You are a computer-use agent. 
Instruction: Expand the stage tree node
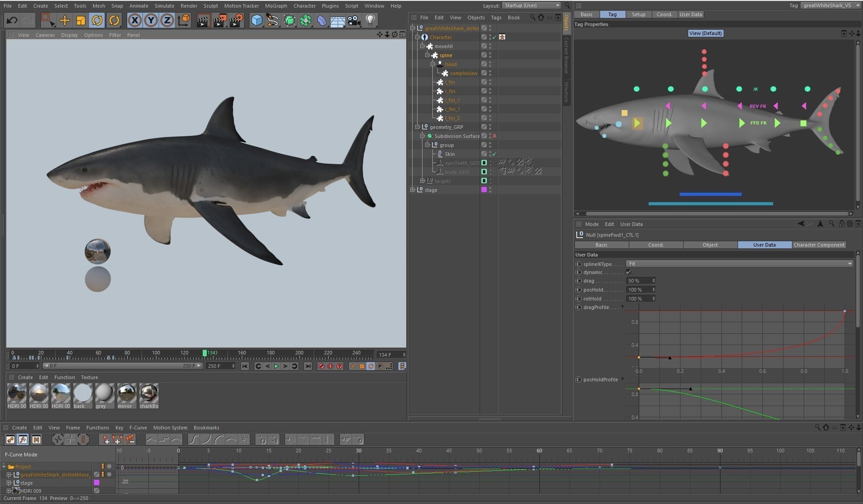coord(412,190)
